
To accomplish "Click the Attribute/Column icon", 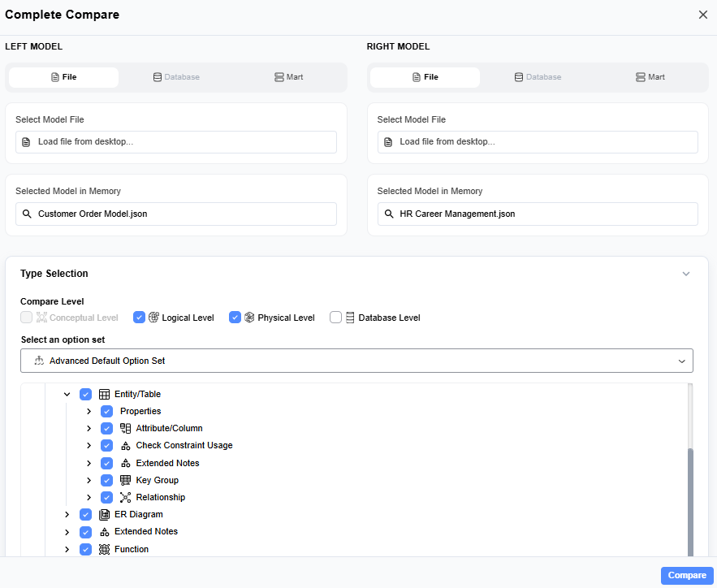I will point(125,429).
